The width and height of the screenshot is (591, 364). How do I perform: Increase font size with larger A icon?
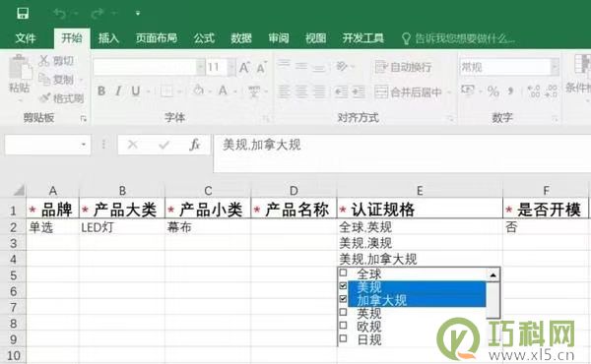(244, 67)
